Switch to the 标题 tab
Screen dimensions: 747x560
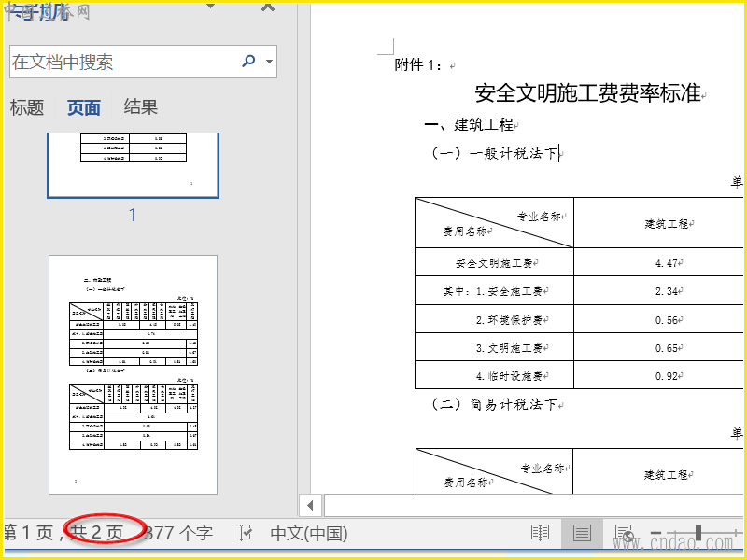[x=27, y=107]
